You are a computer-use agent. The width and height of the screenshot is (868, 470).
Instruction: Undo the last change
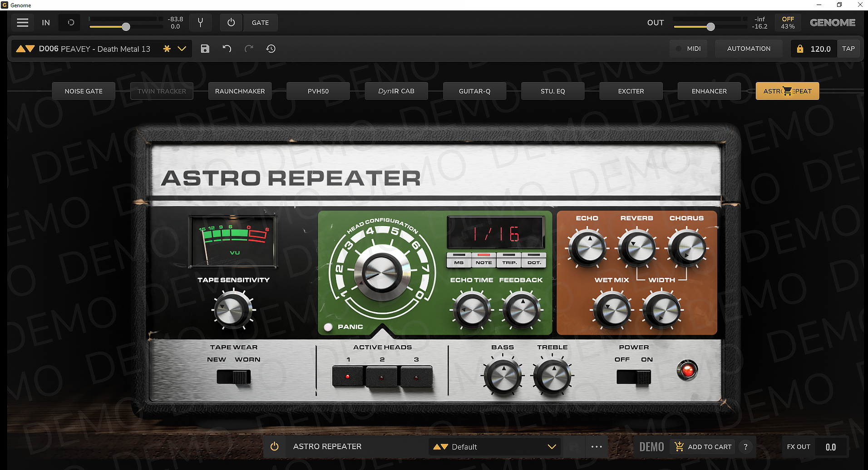[x=227, y=49]
